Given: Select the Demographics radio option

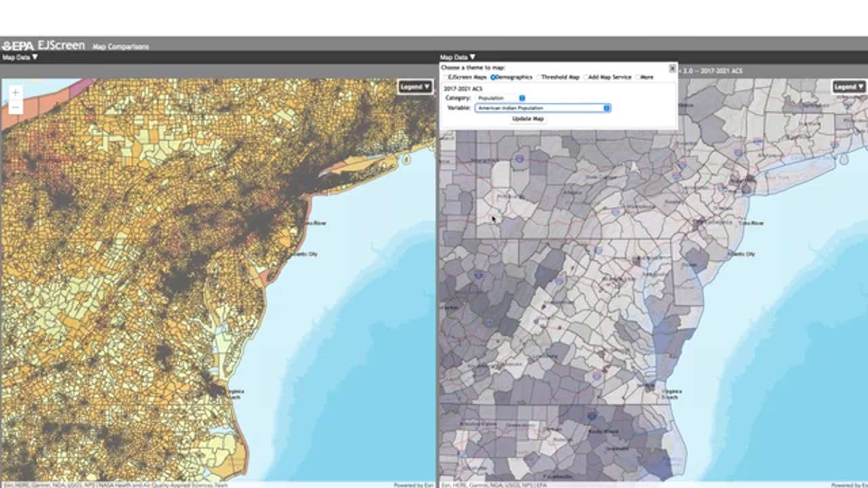Looking at the screenshot, I should [494, 77].
